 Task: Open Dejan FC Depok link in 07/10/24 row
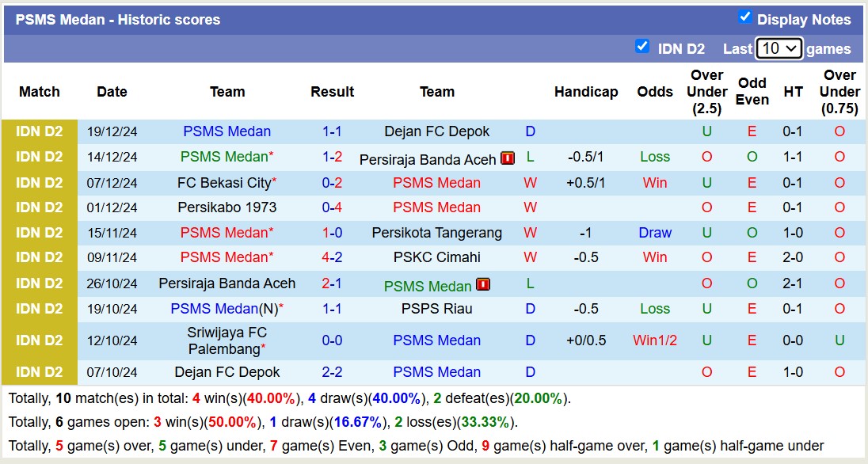click(x=227, y=372)
